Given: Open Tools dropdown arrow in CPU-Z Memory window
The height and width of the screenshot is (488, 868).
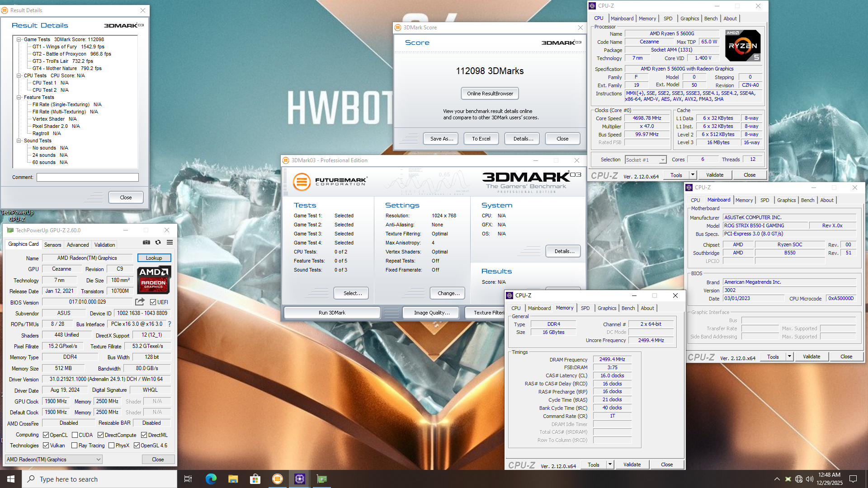Looking at the screenshot, I should [610, 465].
